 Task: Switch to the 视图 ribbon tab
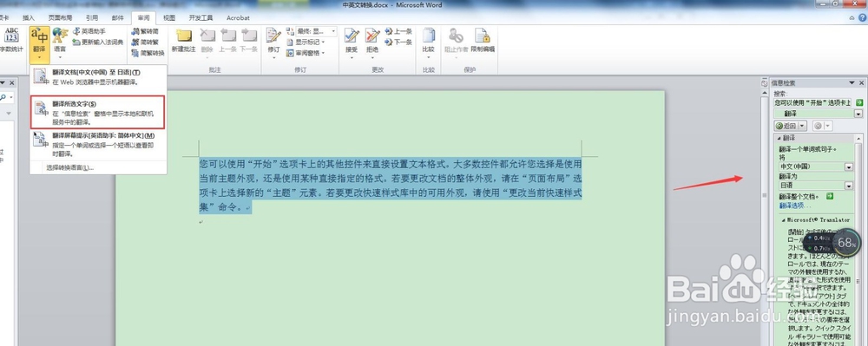pos(169,17)
